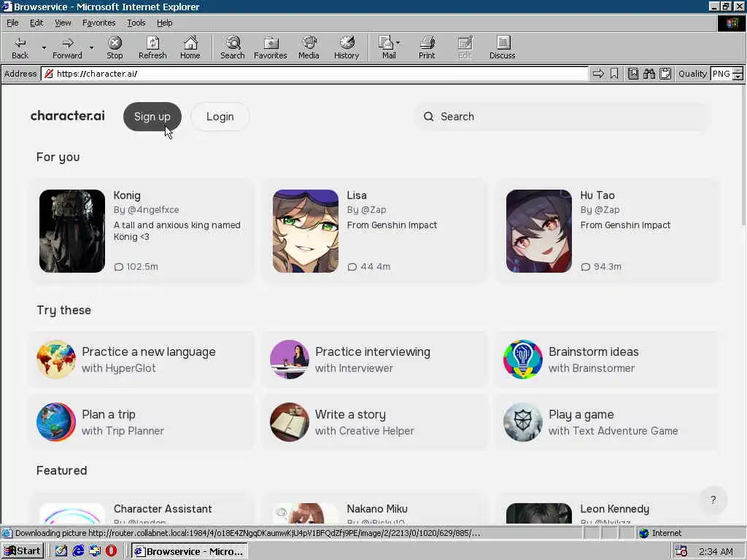This screenshot has height=560, width=747.
Task: Stop loading with the Stop button
Action: tap(115, 47)
